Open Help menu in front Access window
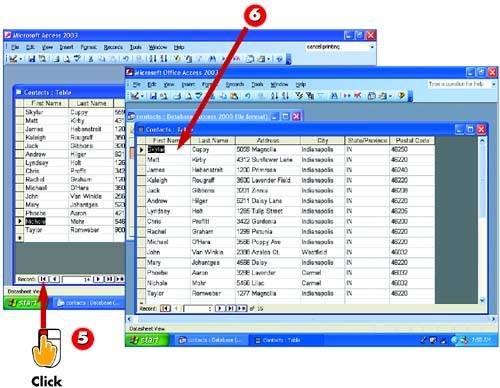 coord(301,84)
